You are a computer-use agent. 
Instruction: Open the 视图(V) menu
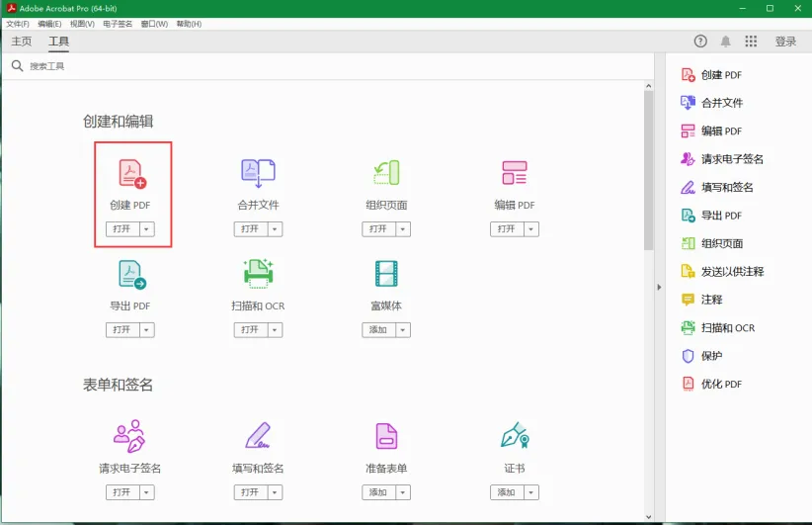(x=82, y=24)
